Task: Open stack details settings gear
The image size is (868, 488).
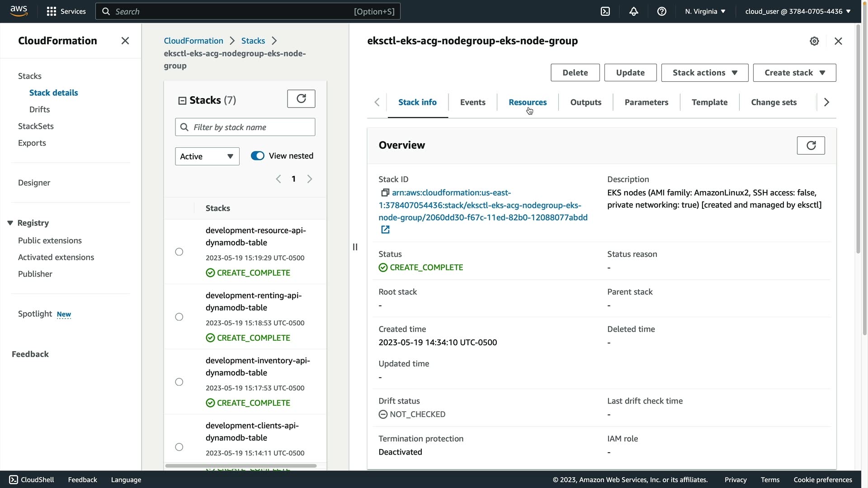Action: (814, 41)
